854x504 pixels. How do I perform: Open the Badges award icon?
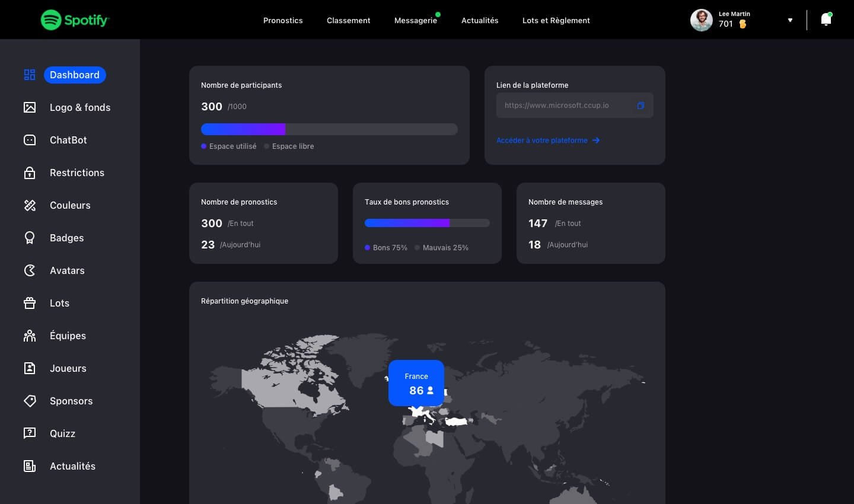(x=30, y=238)
